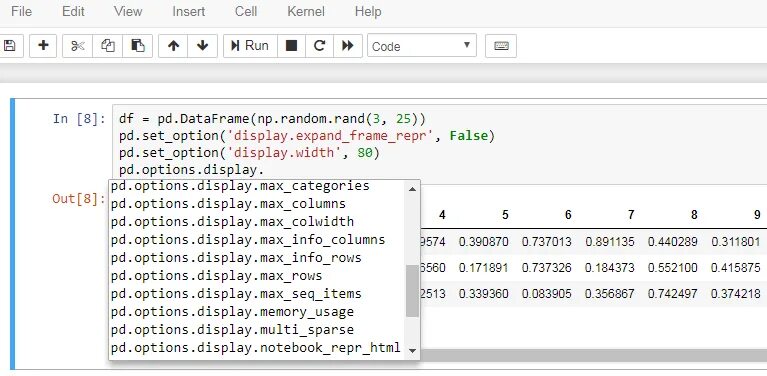The width and height of the screenshot is (767, 376).
Task: Move selected cell down arrow
Action: point(203,46)
